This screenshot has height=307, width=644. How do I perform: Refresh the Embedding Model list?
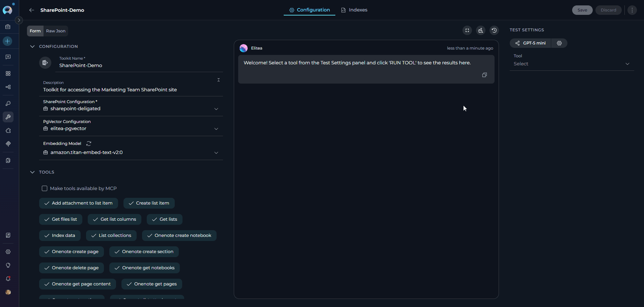point(89,144)
